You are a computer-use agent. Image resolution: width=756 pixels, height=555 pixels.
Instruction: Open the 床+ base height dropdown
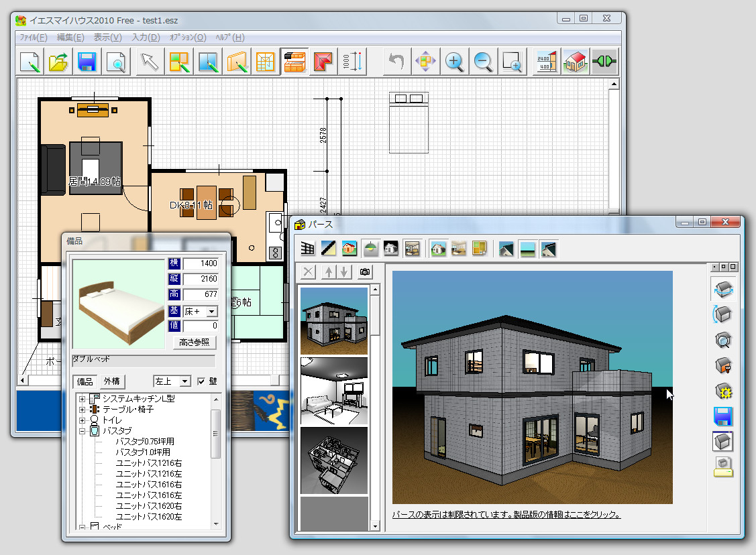pyautogui.click(x=212, y=312)
